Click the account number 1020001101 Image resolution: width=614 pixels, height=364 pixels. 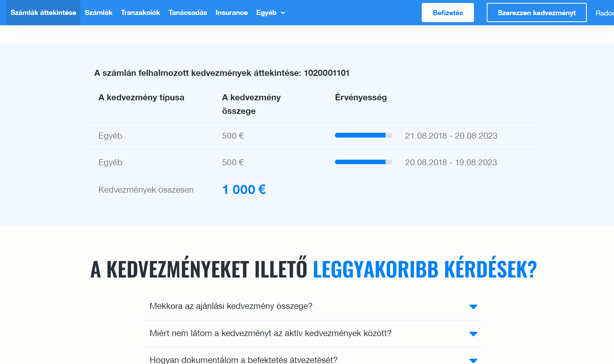pos(327,73)
